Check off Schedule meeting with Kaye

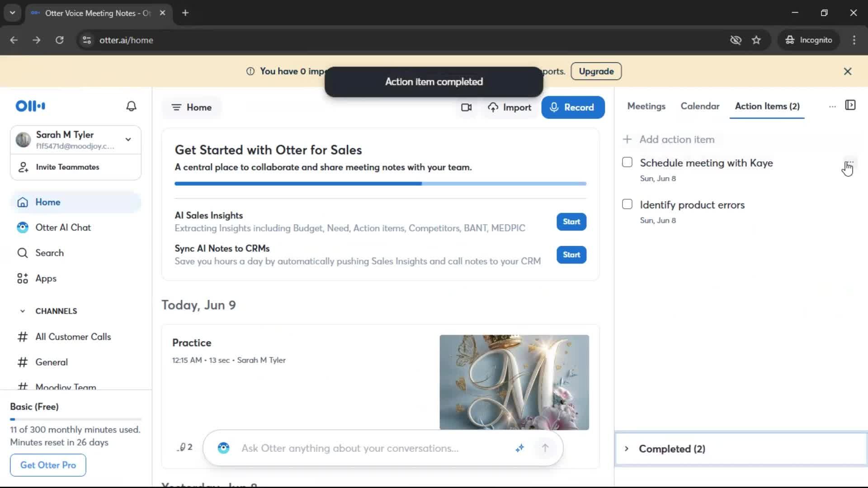(x=627, y=162)
